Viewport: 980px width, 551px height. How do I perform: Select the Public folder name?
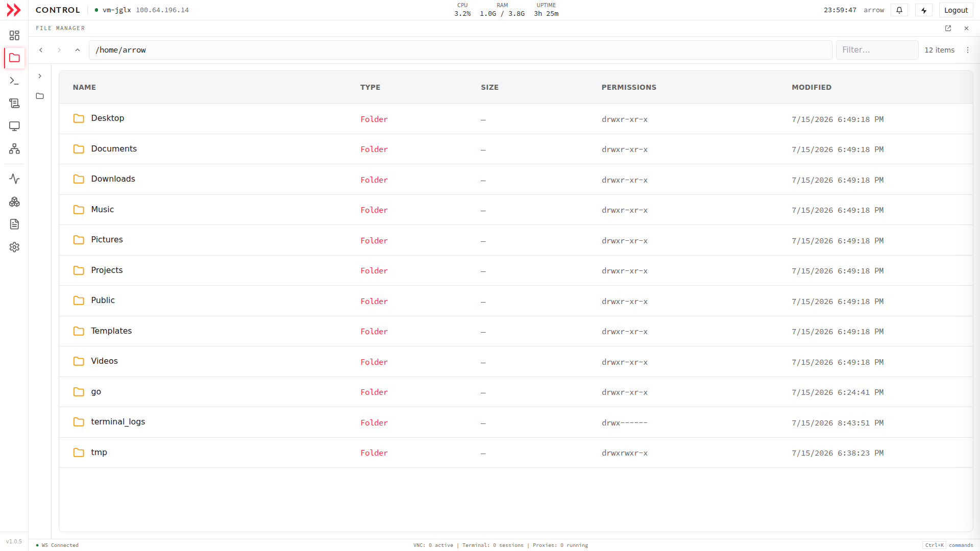103,300
